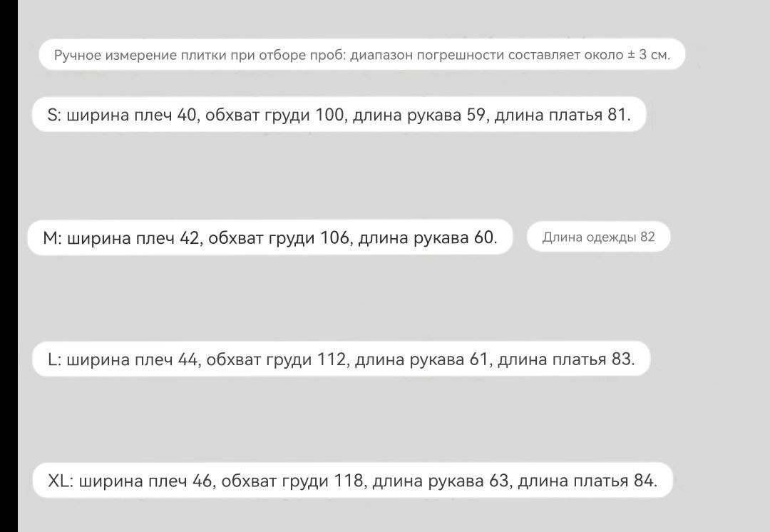Screen dimensions: 770x532
Task: Open the 'Длина одежды 82' label
Action: tap(599, 237)
